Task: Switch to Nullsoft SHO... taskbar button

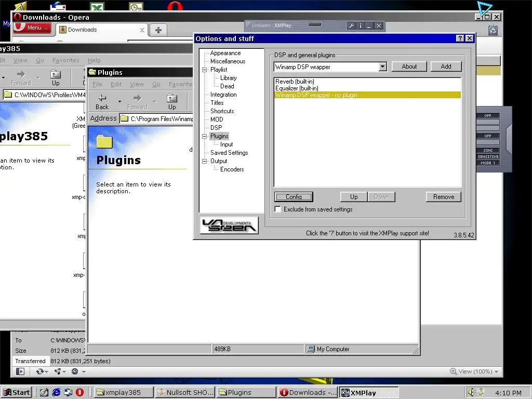Action: 185,393
